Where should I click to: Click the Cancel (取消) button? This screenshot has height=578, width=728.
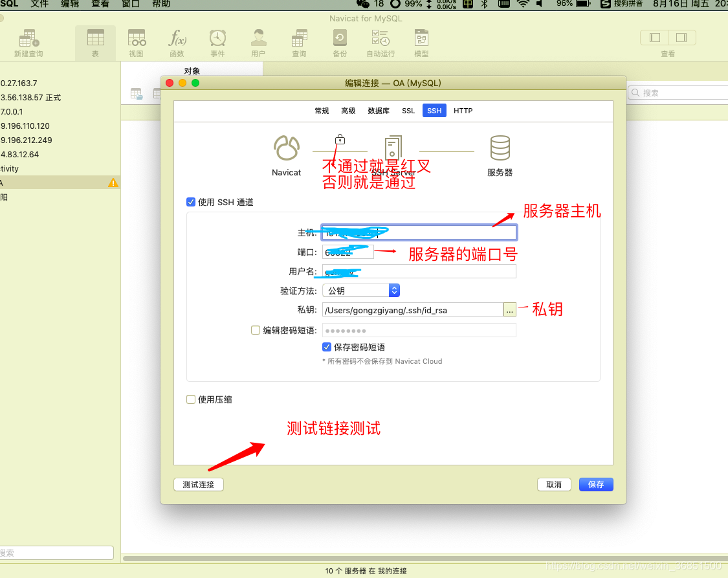pyautogui.click(x=554, y=484)
